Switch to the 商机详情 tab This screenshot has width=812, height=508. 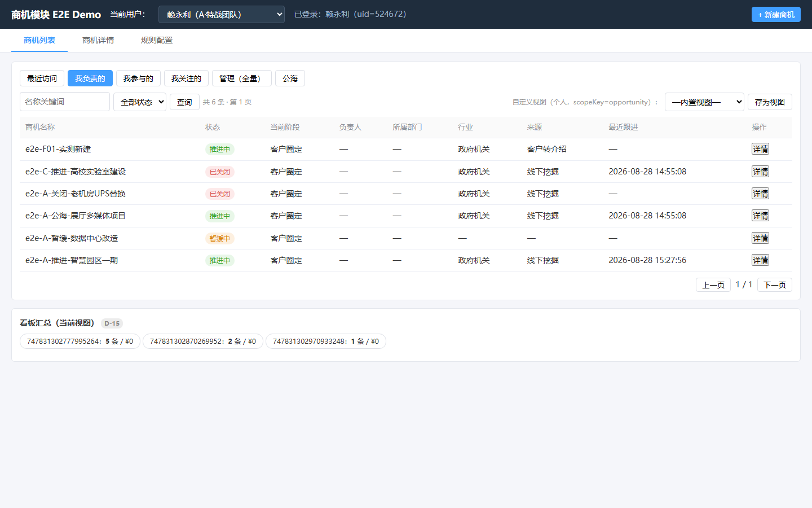[x=98, y=40]
